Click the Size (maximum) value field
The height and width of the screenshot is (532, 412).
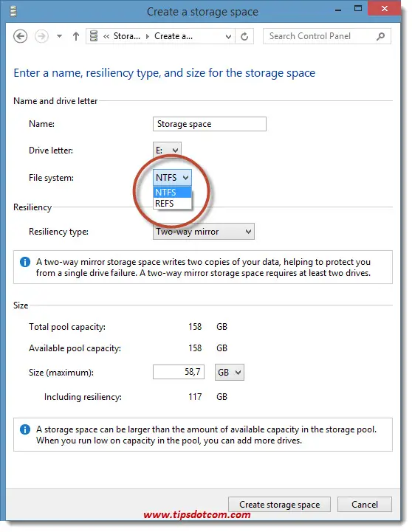[179, 372]
